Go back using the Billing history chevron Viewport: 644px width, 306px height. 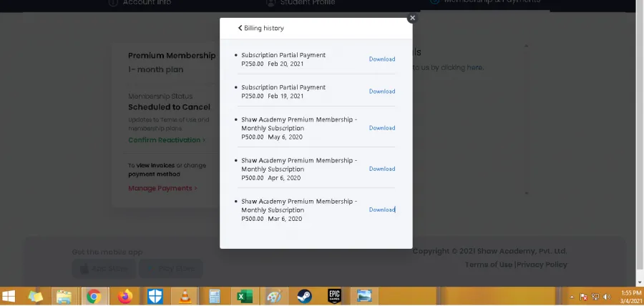pyautogui.click(x=240, y=28)
